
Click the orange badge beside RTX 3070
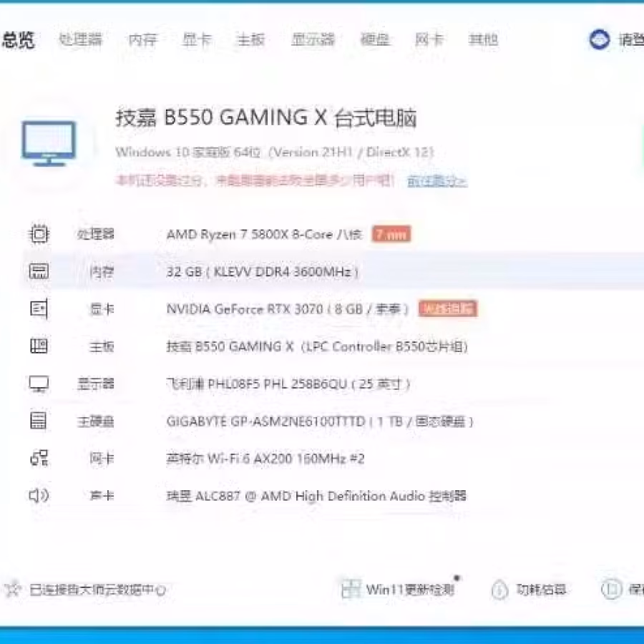point(448,309)
